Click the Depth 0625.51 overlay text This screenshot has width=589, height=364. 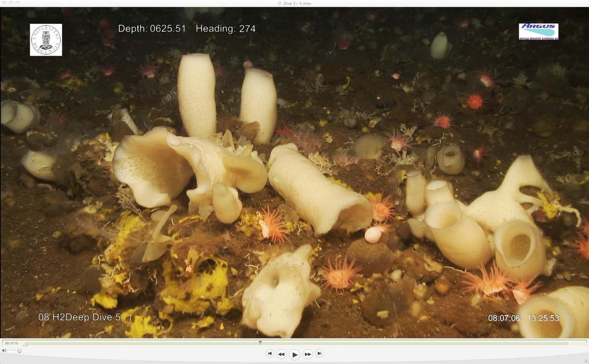pyautogui.click(x=152, y=29)
